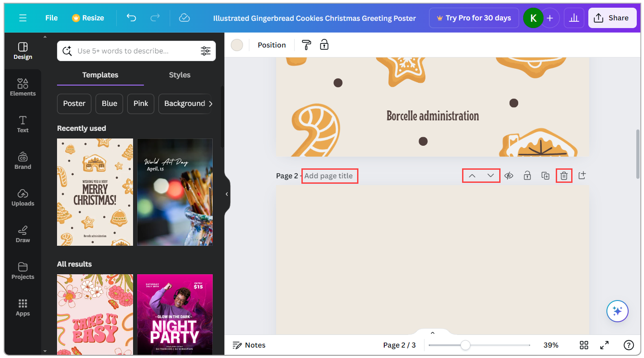Click Try Pro for 30 days
Viewport: 644px width, 358px height.
(473, 18)
